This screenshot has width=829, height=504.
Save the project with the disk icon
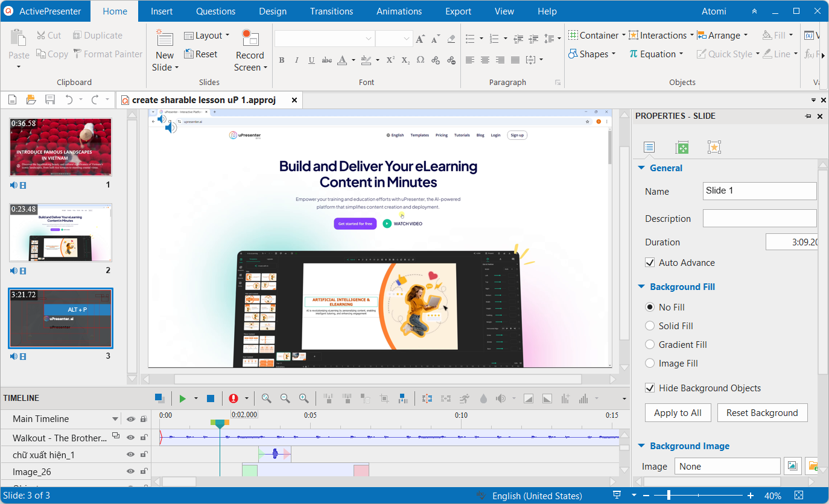[50, 99]
